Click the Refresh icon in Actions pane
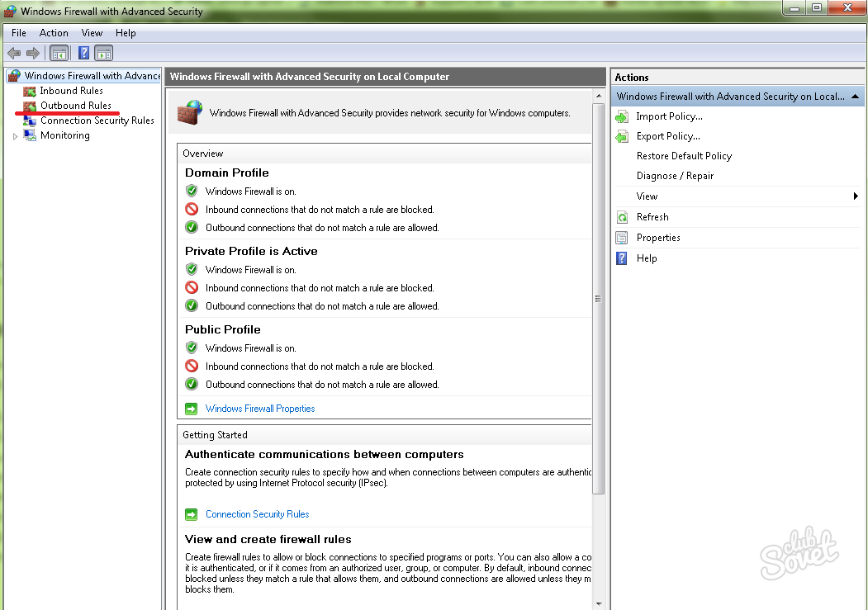 pos(622,218)
